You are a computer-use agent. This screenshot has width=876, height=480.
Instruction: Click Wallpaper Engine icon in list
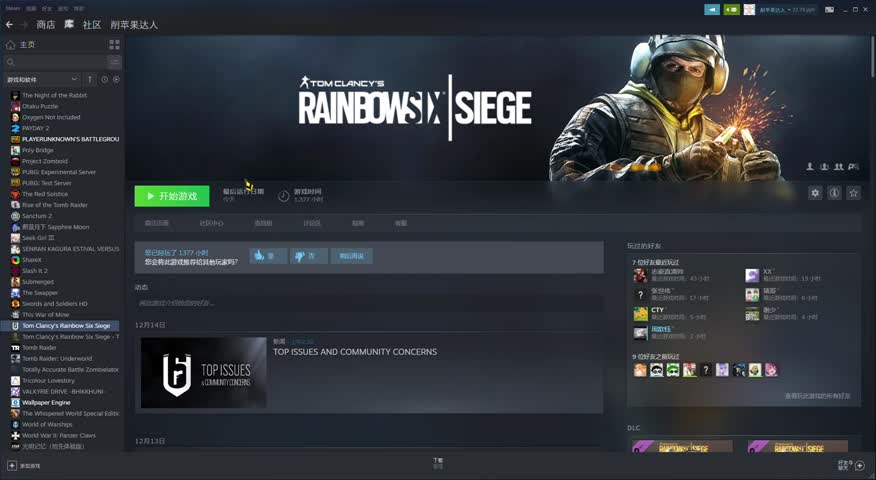16,402
